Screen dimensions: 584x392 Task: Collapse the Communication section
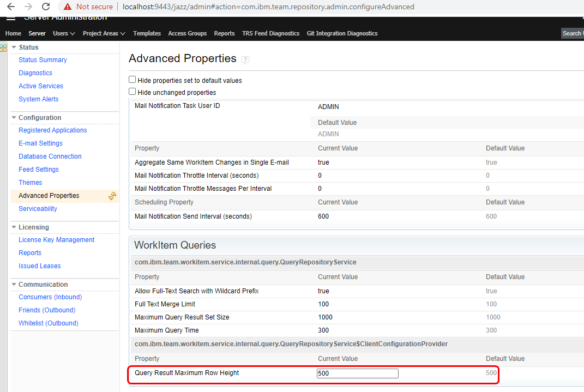[14, 285]
